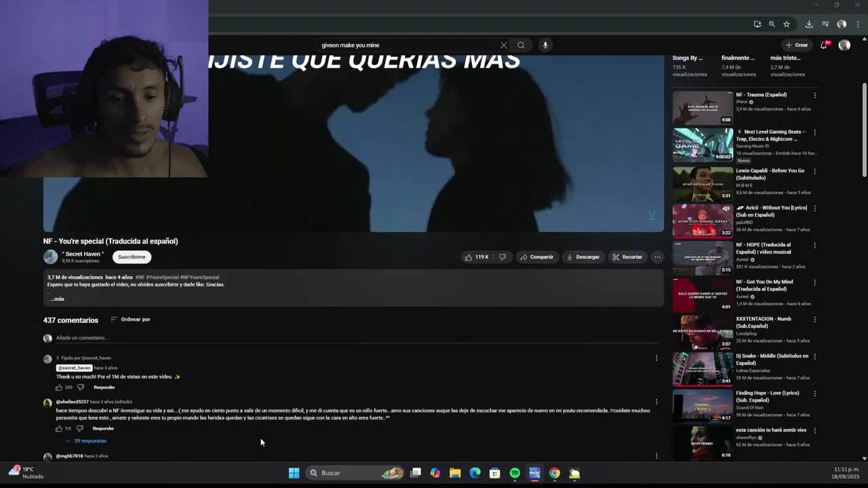Bookmark this page with the star icon
The image size is (868, 488).
click(x=787, y=24)
